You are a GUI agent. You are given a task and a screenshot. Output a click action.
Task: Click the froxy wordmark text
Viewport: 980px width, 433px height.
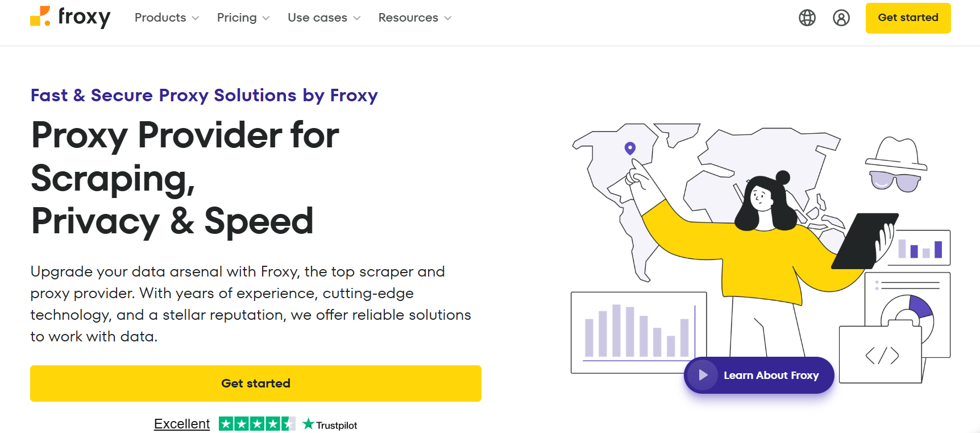click(84, 17)
